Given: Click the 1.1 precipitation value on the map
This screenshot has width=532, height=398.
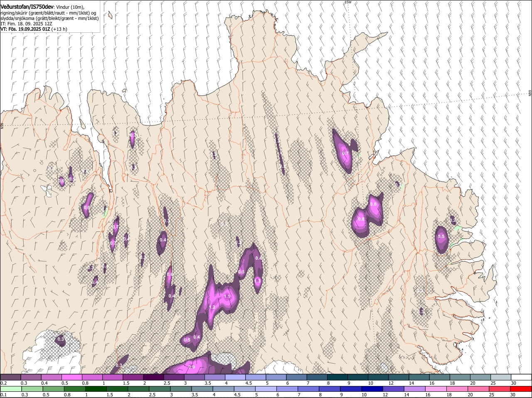Looking at the screenshot, I should tap(227, 297).
